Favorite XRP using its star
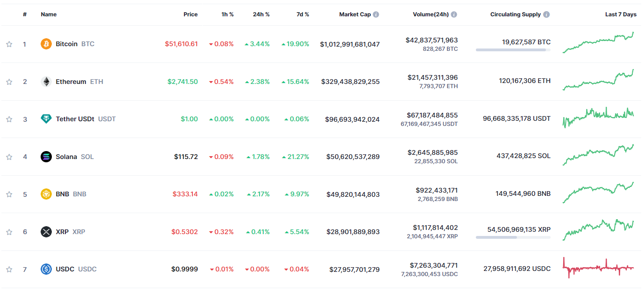 click(x=9, y=232)
